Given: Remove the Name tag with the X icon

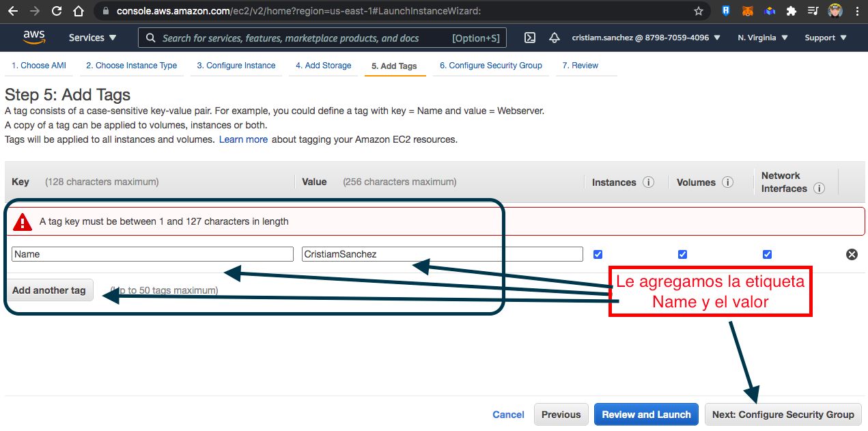Looking at the screenshot, I should [852, 254].
